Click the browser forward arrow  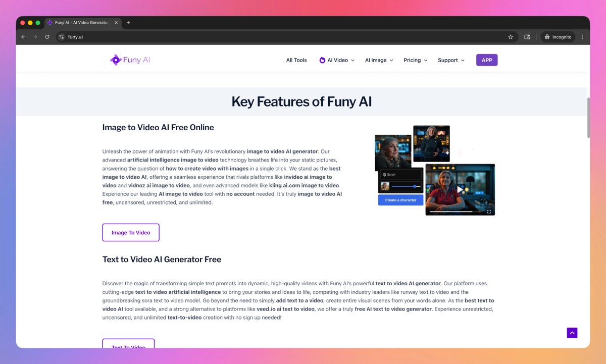pos(35,37)
